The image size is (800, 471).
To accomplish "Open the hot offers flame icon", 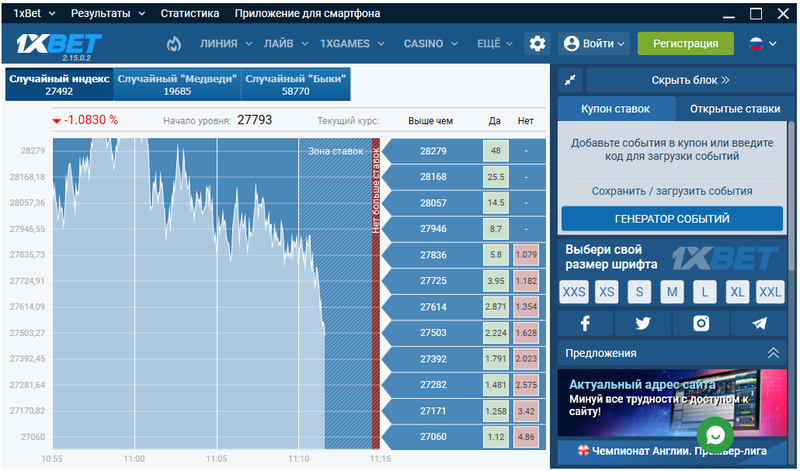I will pyautogui.click(x=174, y=44).
